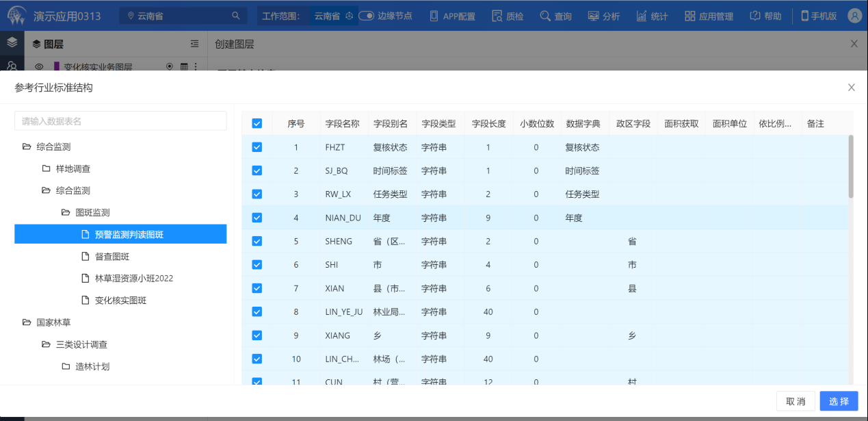Click the 取消 button
This screenshot has height=421, width=868.
pyautogui.click(x=795, y=401)
